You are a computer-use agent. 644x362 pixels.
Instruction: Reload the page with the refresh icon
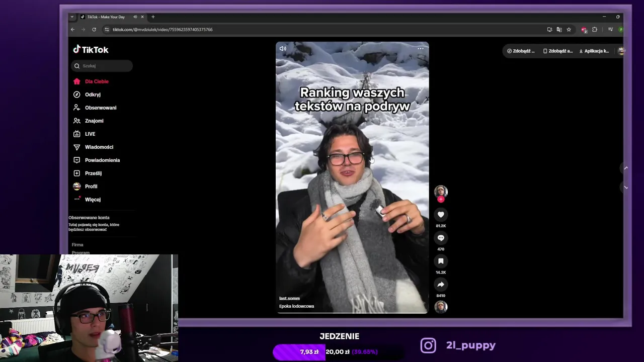94,30
